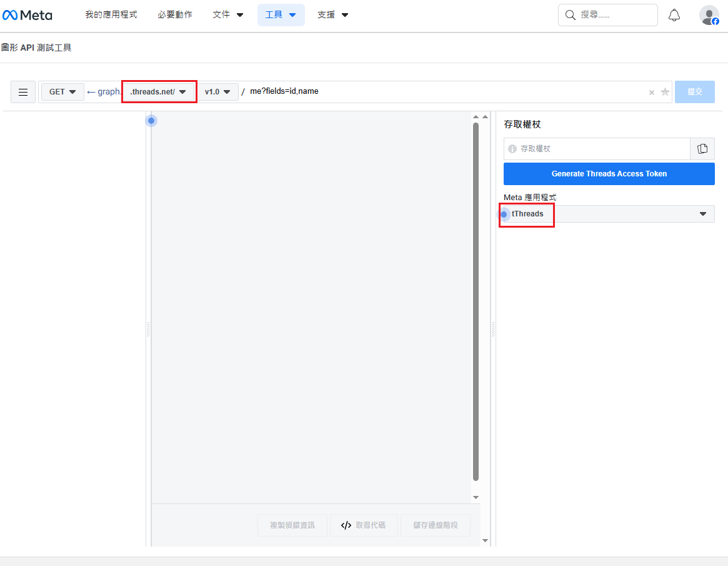
Task: Click the outer scroll-up arrow
Action: coord(485,116)
